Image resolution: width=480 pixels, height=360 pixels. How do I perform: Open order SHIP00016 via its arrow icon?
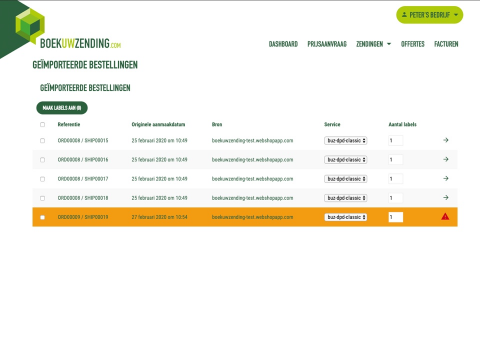[446, 159]
